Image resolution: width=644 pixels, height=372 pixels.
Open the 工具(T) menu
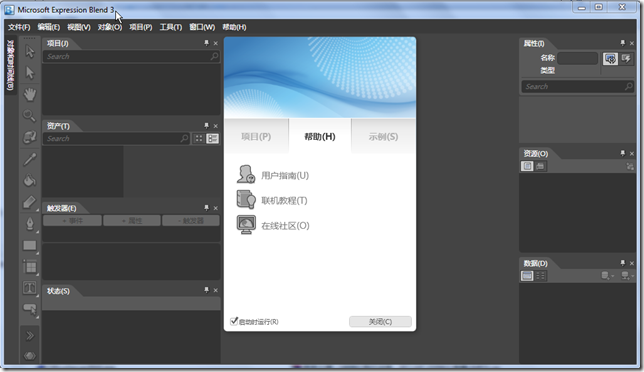171,27
